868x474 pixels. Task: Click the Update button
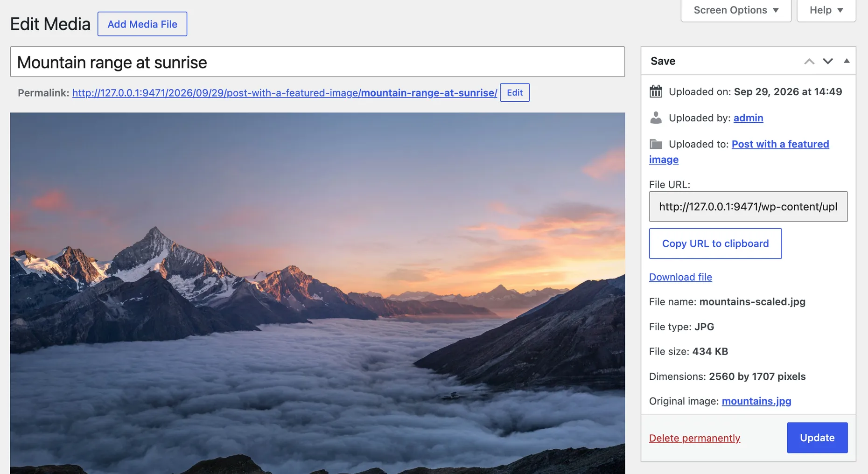coord(817,438)
